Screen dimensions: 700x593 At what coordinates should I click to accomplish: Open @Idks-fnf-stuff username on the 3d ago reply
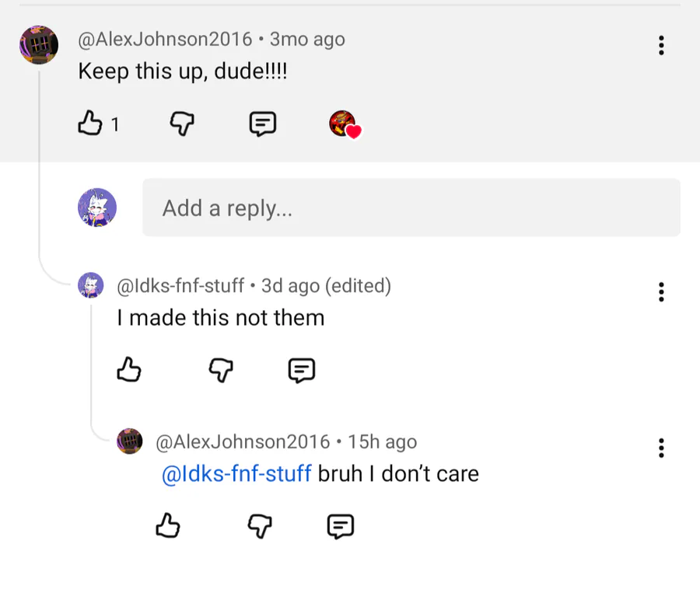tap(180, 286)
